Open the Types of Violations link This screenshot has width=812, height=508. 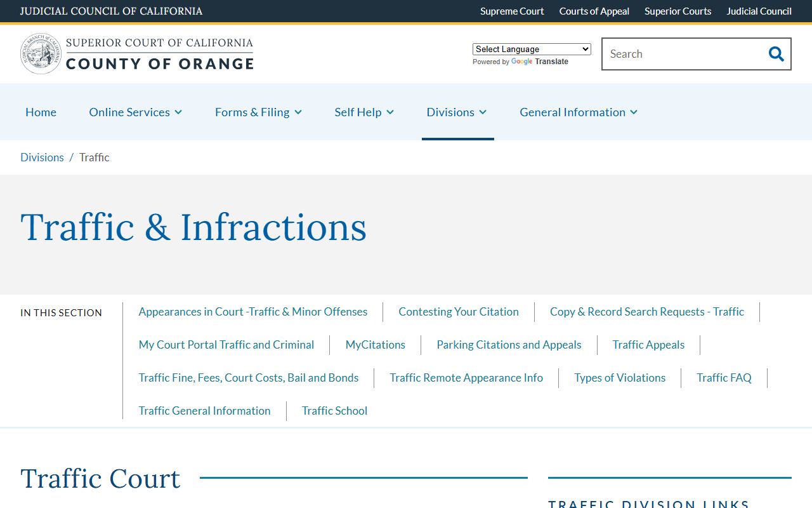(x=620, y=378)
